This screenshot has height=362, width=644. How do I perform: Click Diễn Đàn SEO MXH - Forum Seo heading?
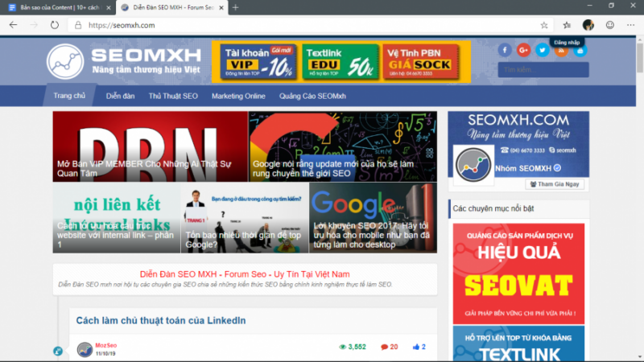(x=245, y=274)
